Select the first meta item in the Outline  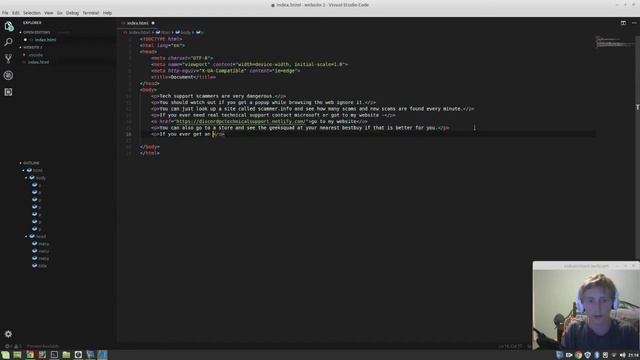(44, 243)
